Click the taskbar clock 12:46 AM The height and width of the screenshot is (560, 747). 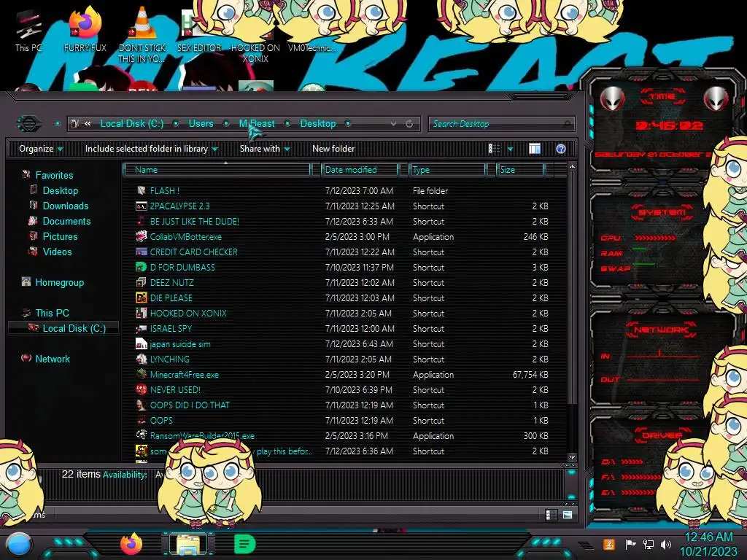708,537
